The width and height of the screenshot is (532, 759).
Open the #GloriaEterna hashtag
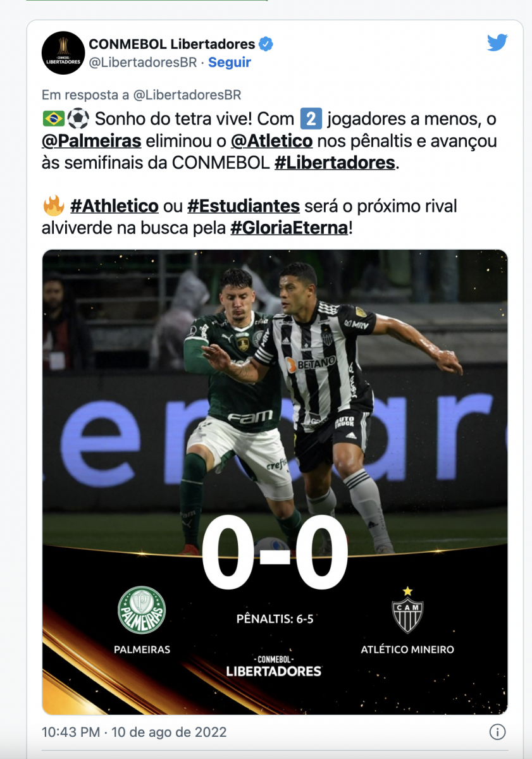pyautogui.click(x=289, y=228)
